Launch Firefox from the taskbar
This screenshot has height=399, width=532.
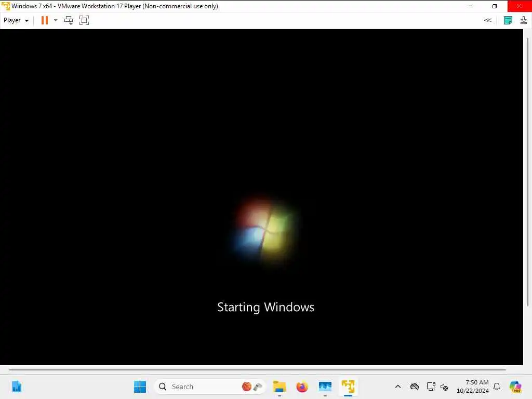click(x=302, y=387)
